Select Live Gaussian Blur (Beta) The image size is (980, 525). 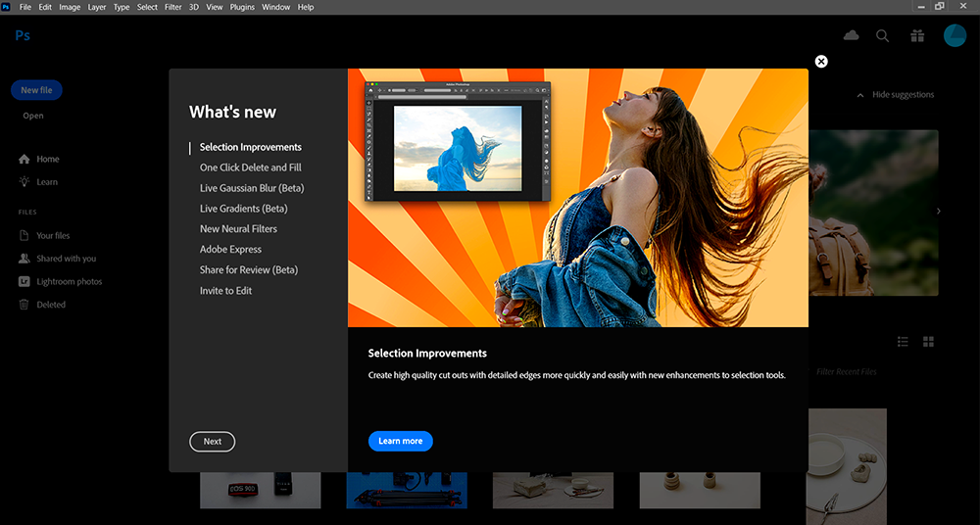252,188
